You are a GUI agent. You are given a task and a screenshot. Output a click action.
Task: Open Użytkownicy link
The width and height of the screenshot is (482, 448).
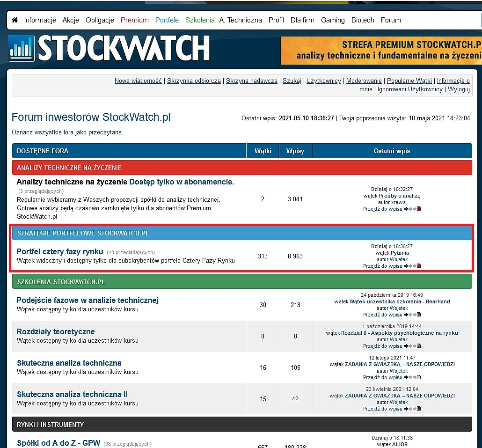pos(324,81)
